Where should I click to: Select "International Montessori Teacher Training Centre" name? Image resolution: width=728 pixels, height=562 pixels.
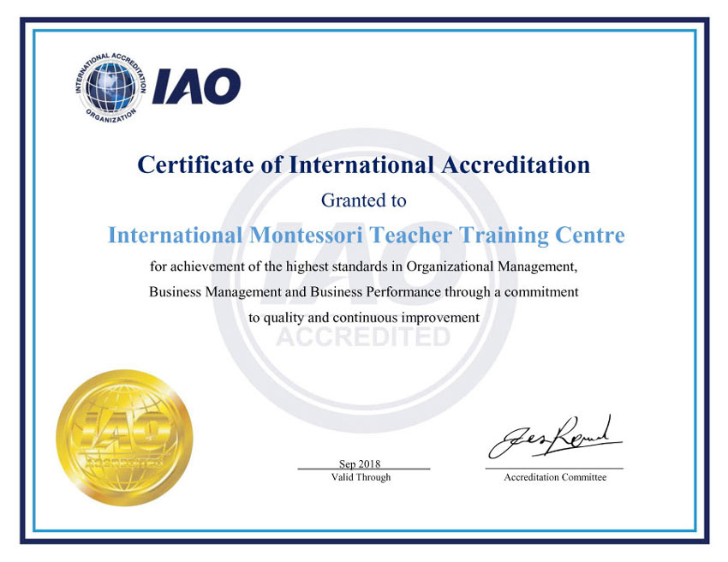[x=367, y=235]
